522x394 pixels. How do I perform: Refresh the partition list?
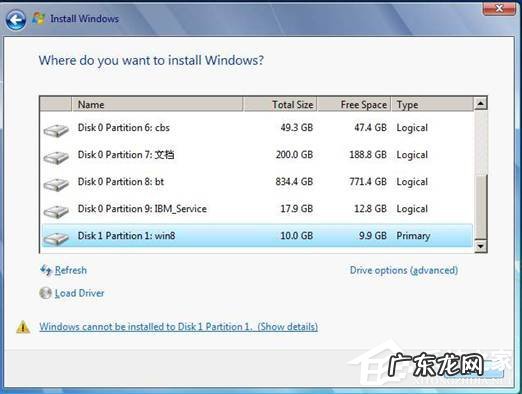coord(71,270)
